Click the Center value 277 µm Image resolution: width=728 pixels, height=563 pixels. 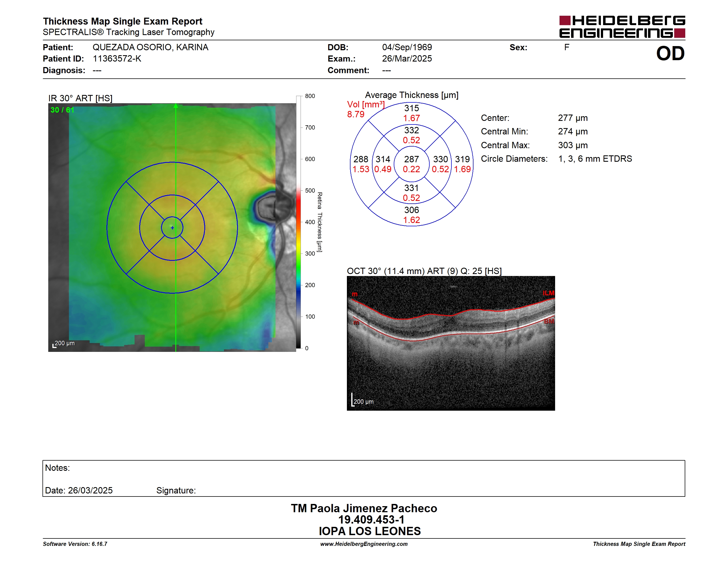point(573,118)
